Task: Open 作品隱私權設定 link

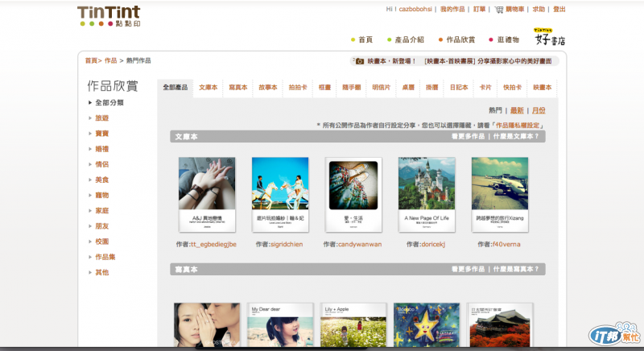Action: (x=518, y=126)
